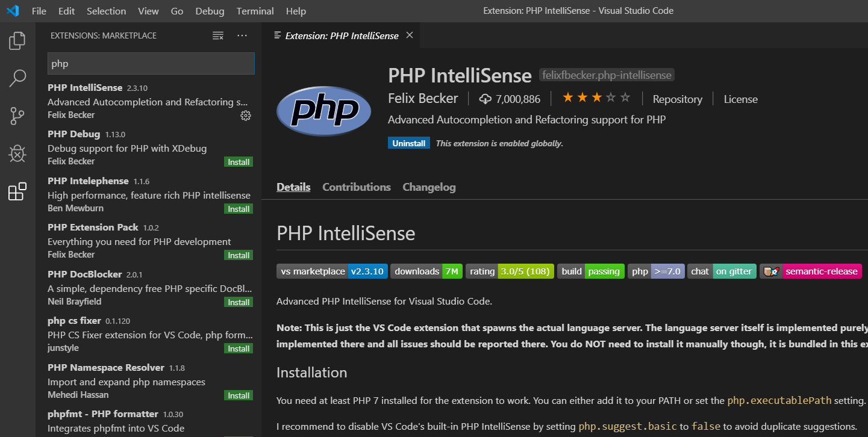Open the Go menu
The image size is (868, 437).
(x=177, y=11)
